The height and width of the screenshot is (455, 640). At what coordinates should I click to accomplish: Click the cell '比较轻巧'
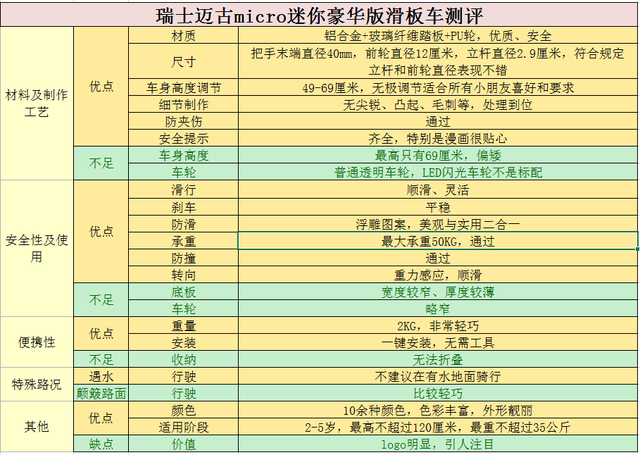pos(438,393)
